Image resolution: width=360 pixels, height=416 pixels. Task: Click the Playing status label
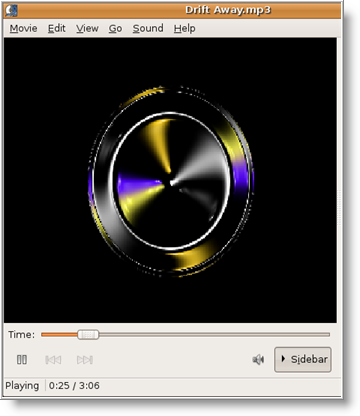coord(22,386)
